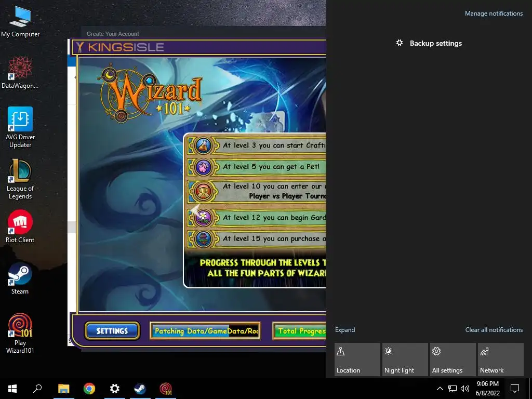Show hidden system tray icons

pyautogui.click(x=440, y=389)
